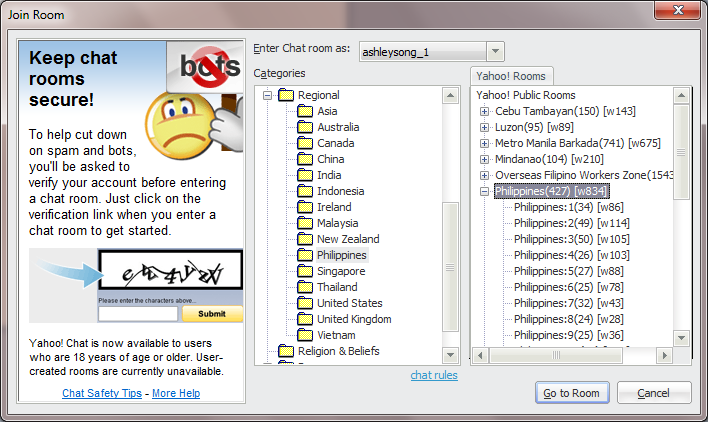Open the Chat Safety Tips link

click(x=102, y=393)
